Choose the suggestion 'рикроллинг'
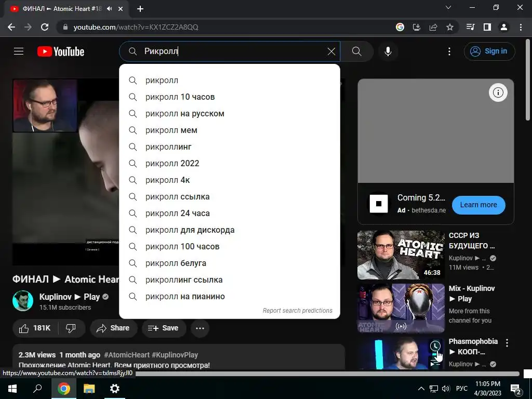 [230, 147]
